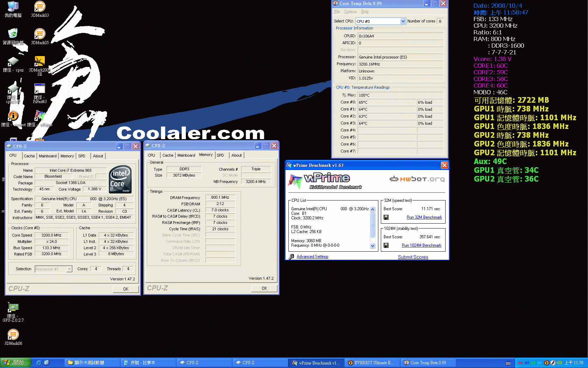Click the Windows Start button

[16, 363]
